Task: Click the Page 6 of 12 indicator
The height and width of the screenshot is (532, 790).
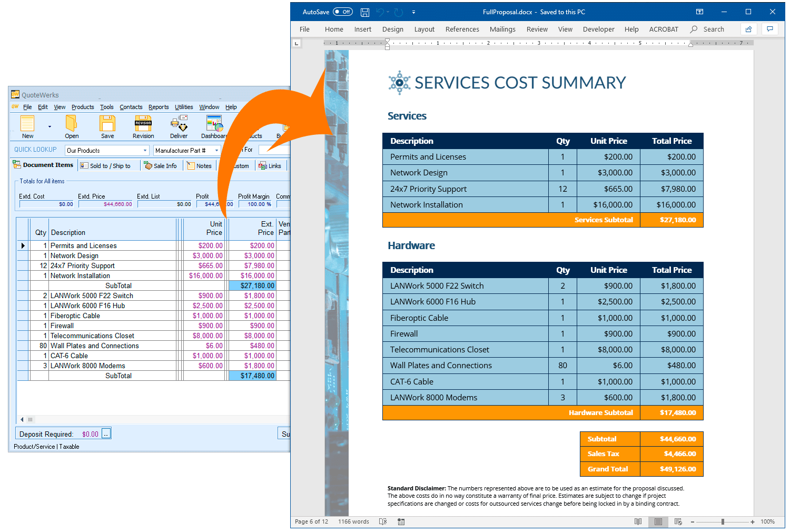Action: click(311, 521)
